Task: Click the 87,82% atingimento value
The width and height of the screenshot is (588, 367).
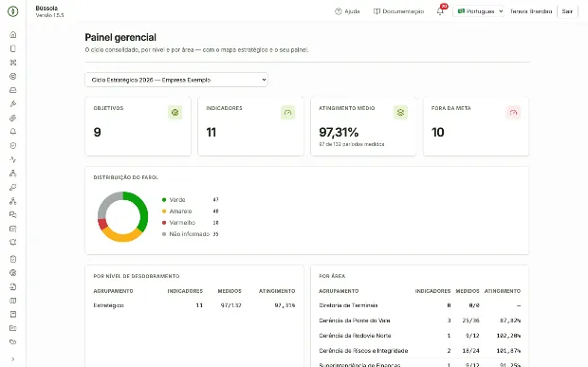Action: point(510,321)
